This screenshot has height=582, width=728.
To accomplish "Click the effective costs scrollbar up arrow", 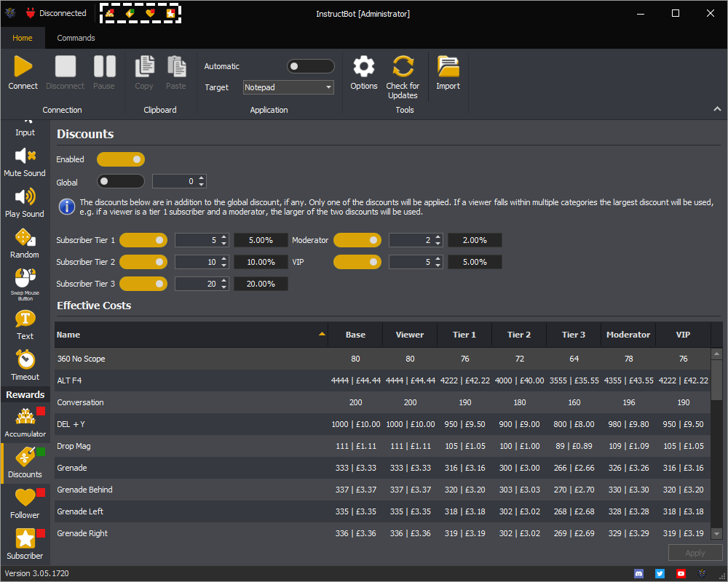I will [x=717, y=354].
